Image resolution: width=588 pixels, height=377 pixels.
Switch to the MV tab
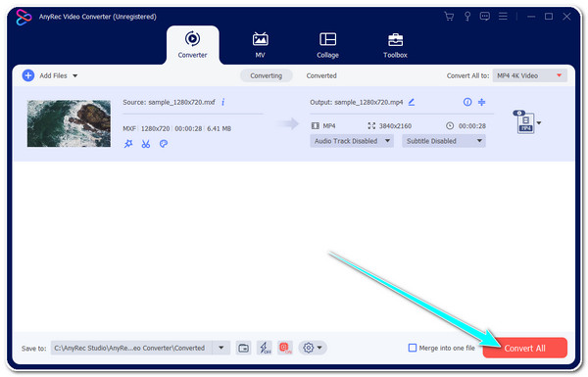[x=260, y=45]
